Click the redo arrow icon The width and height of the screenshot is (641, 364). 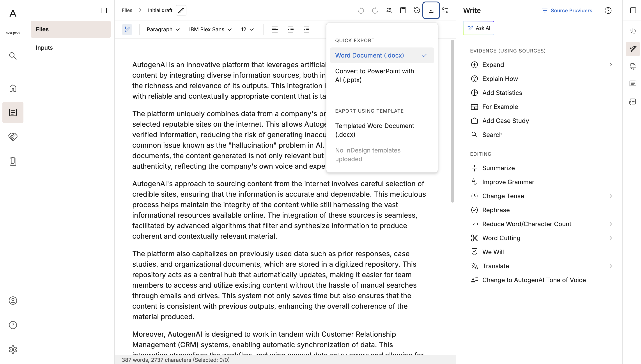point(375,10)
